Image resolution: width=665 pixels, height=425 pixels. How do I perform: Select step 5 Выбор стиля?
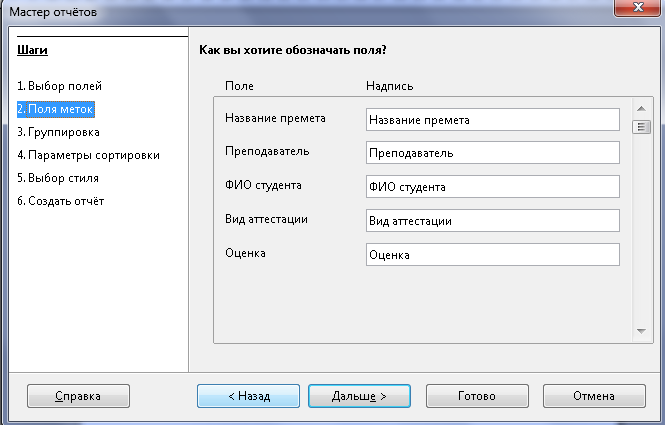pos(58,178)
